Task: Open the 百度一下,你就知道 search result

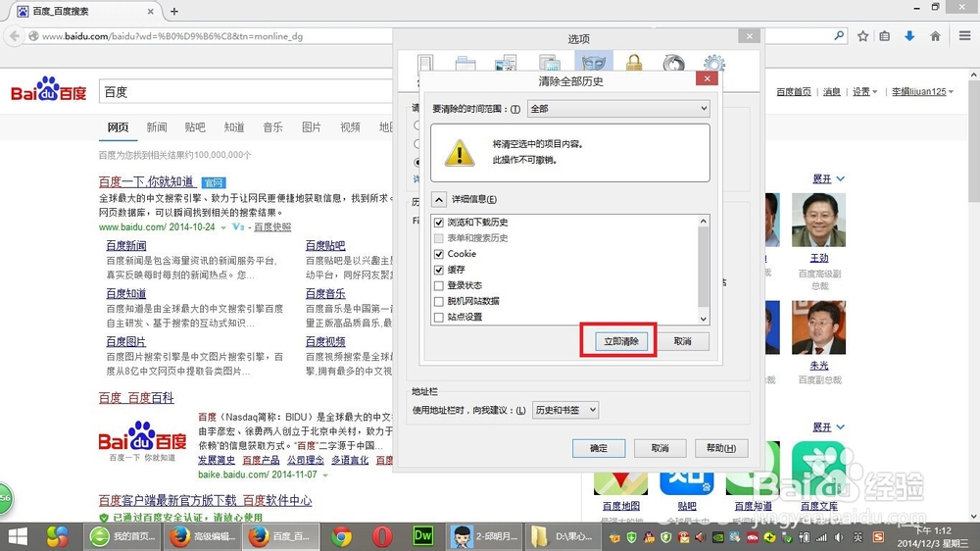Action: [146, 182]
